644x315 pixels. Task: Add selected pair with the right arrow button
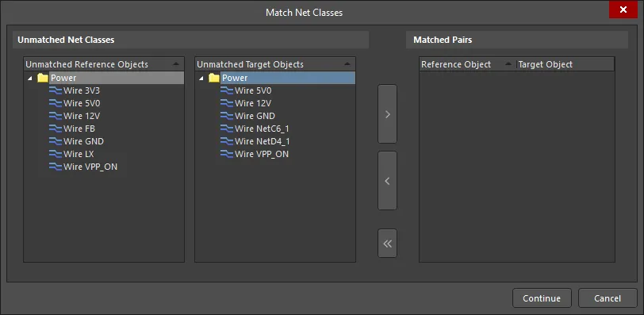click(387, 114)
